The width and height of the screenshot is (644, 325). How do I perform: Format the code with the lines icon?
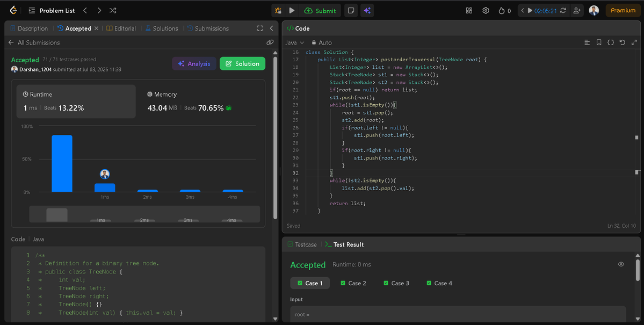tap(587, 42)
